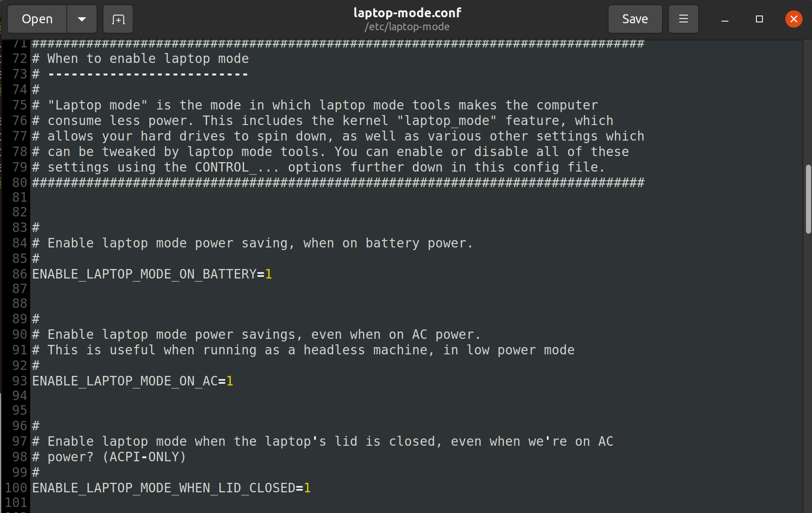The width and height of the screenshot is (812, 513).
Task: Click the vertical scrollbar handle
Action: coord(808,199)
